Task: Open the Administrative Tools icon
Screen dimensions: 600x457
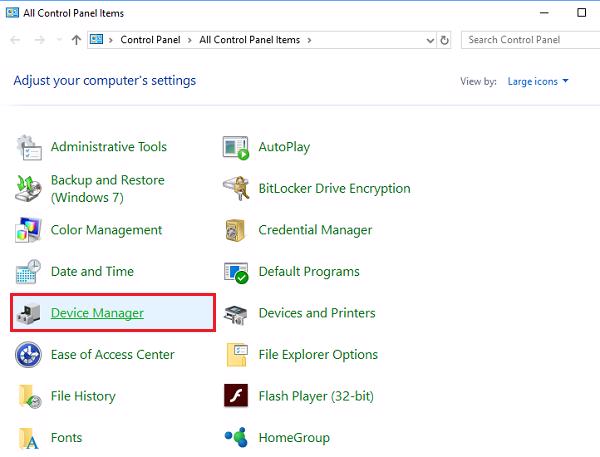Action: 29,147
